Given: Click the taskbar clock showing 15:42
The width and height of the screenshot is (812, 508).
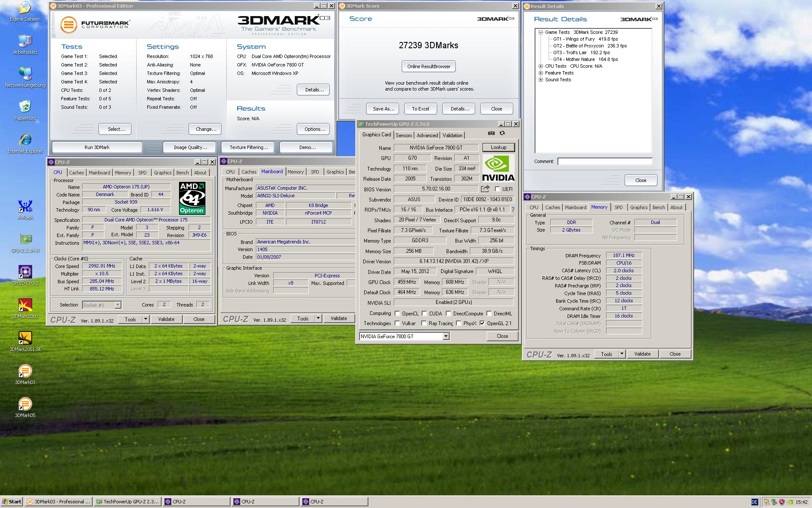Looking at the screenshot, I should pyautogui.click(x=801, y=502).
